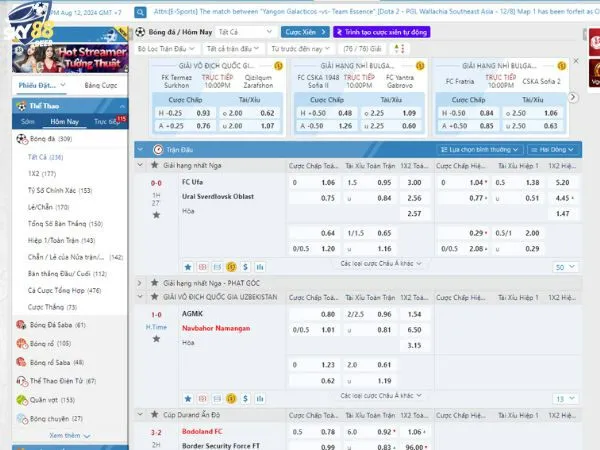Image resolution: width=600 pixels, height=450 pixels.
Task: Open the Bảng Cược tab
Action: 101,85
